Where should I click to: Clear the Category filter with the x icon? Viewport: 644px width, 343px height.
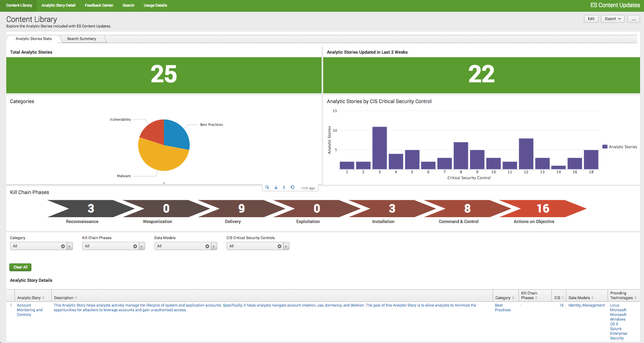click(63, 246)
